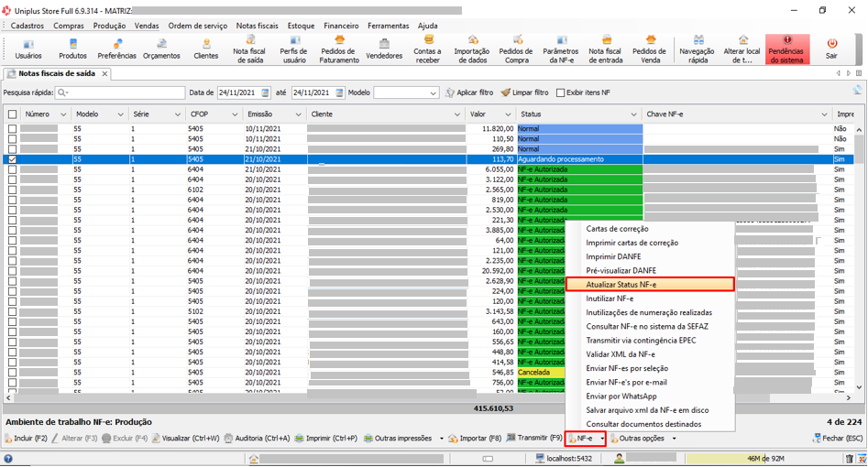Open Pendências do sistema icon
868x467 pixels.
(x=786, y=49)
